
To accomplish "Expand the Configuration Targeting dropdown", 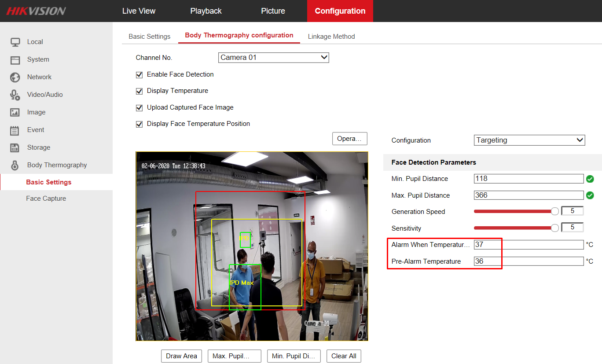I will (x=529, y=140).
